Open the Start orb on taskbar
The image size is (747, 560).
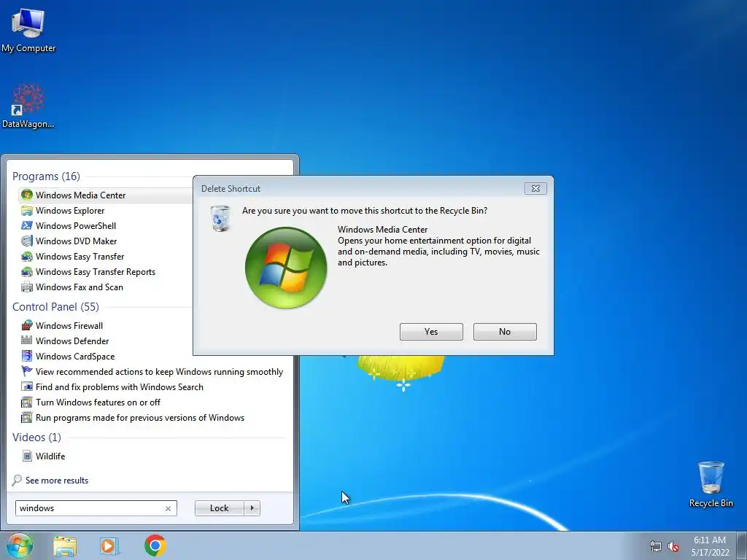19,545
